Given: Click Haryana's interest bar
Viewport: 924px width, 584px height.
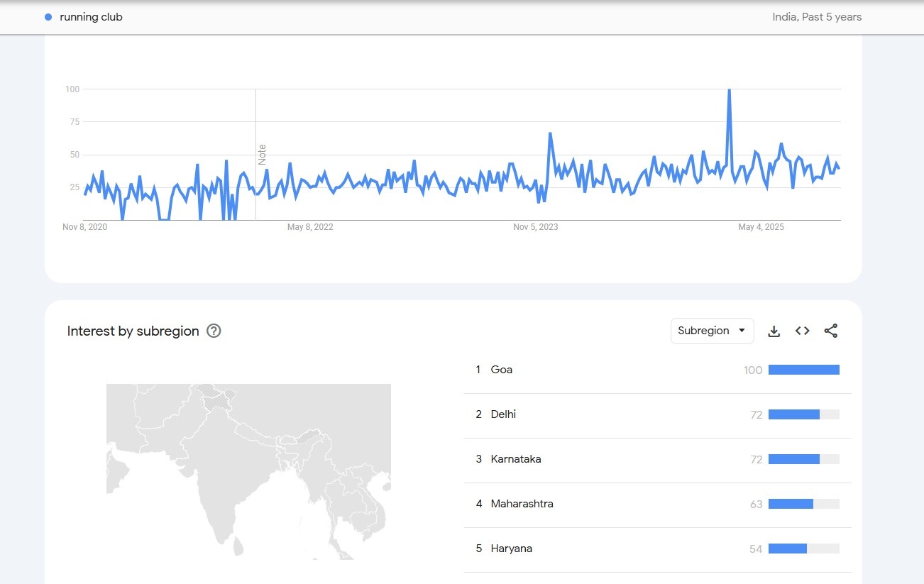Looking at the screenshot, I should (788, 549).
